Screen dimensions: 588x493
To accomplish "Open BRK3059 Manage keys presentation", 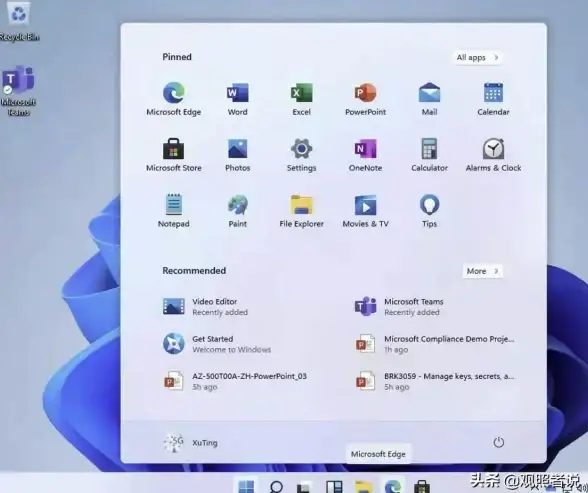I will [x=435, y=381].
